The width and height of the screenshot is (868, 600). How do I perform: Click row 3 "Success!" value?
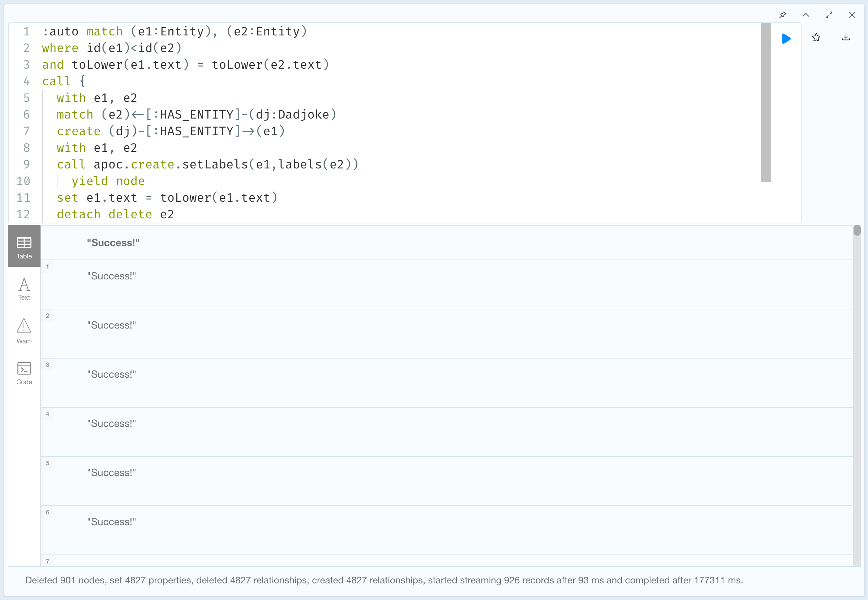coord(112,374)
